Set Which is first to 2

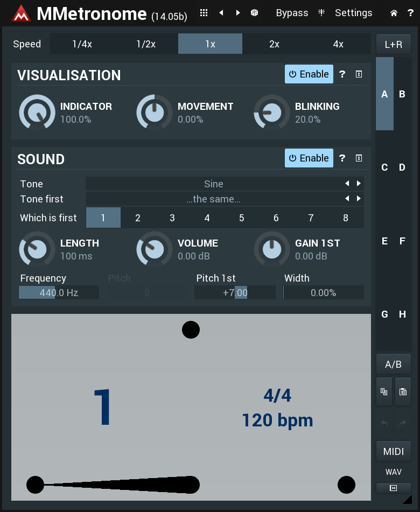coord(138,218)
